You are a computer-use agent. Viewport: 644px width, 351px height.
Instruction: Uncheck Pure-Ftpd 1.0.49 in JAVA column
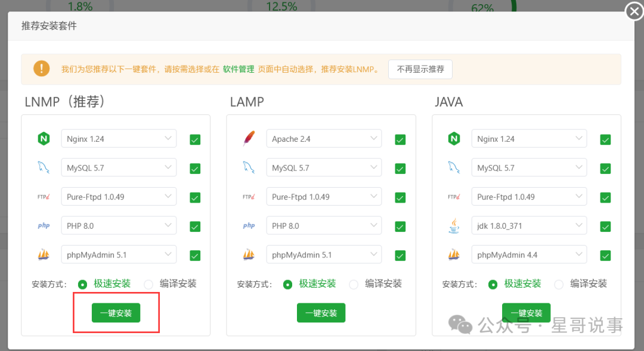605,197
